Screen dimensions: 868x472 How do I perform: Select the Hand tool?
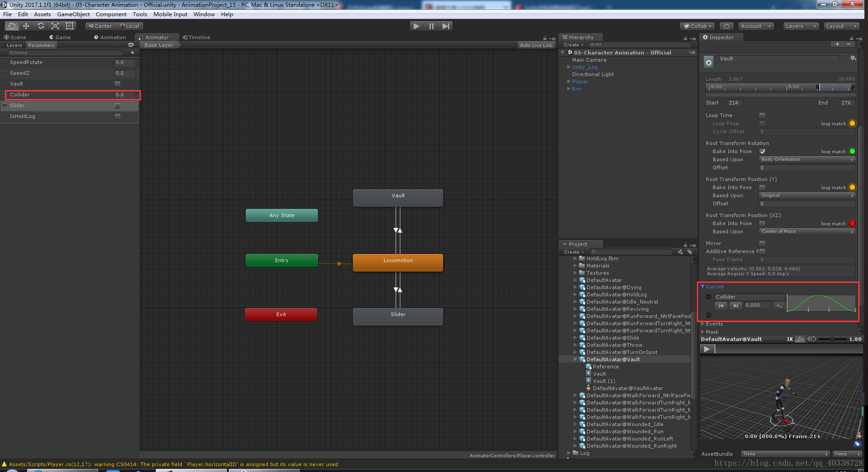tap(12, 26)
